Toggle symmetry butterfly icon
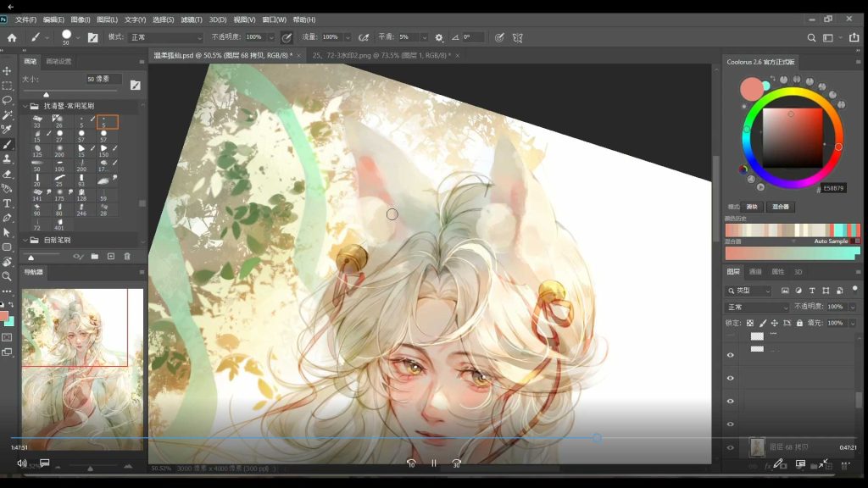The width and height of the screenshot is (868, 488). [x=518, y=37]
